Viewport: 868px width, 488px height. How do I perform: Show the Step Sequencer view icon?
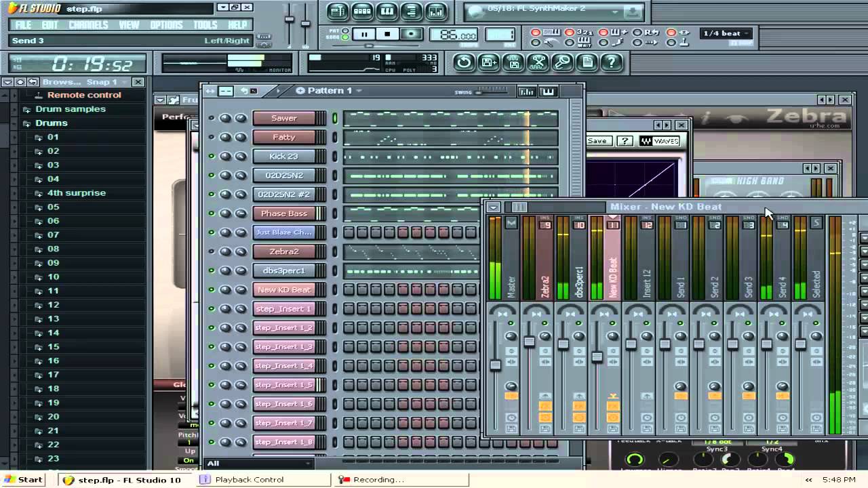[x=362, y=12]
